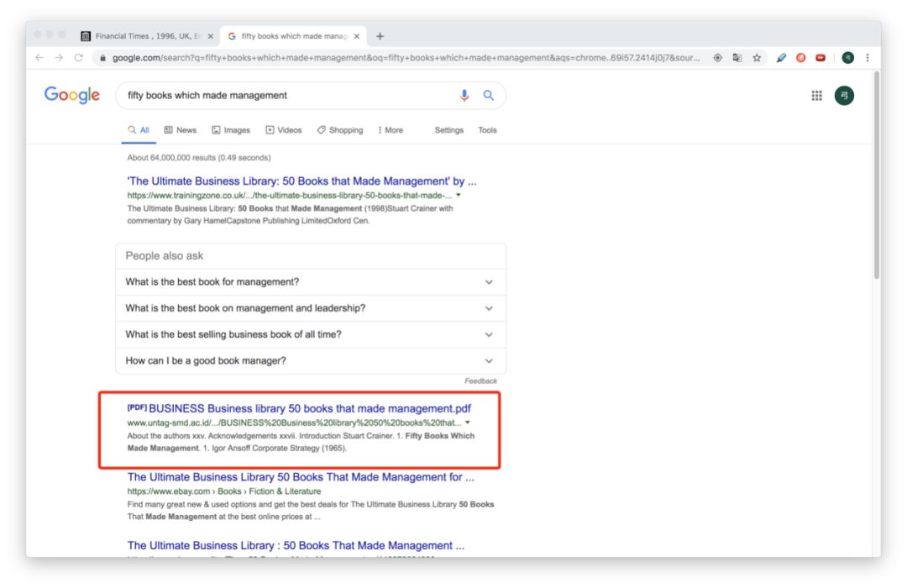Viewport: 907px width, 588px height.
Task: Open the More search categories menu
Action: coord(391,130)
